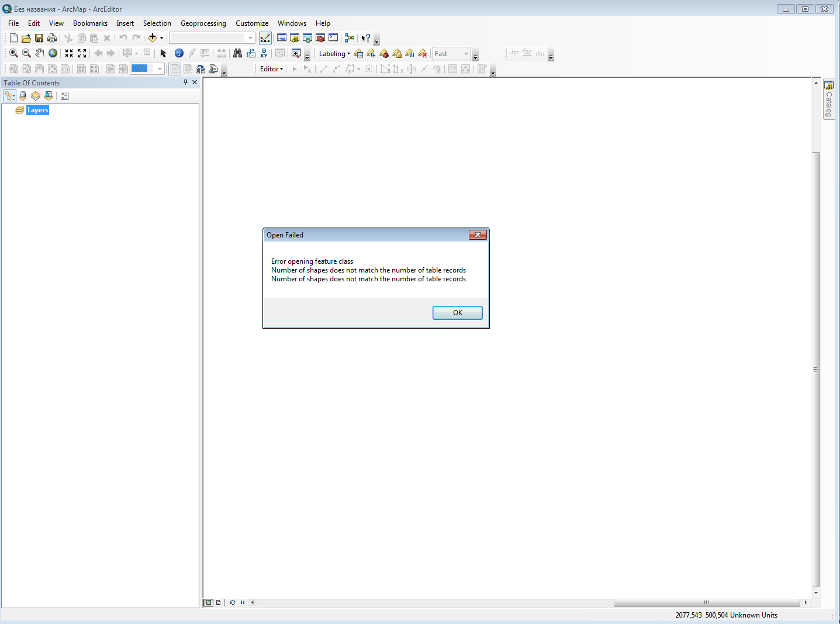The height and width of the screenshot is (624, 840).
Task: Activate the What's This help pointer
Action: [x=365, y=38]
